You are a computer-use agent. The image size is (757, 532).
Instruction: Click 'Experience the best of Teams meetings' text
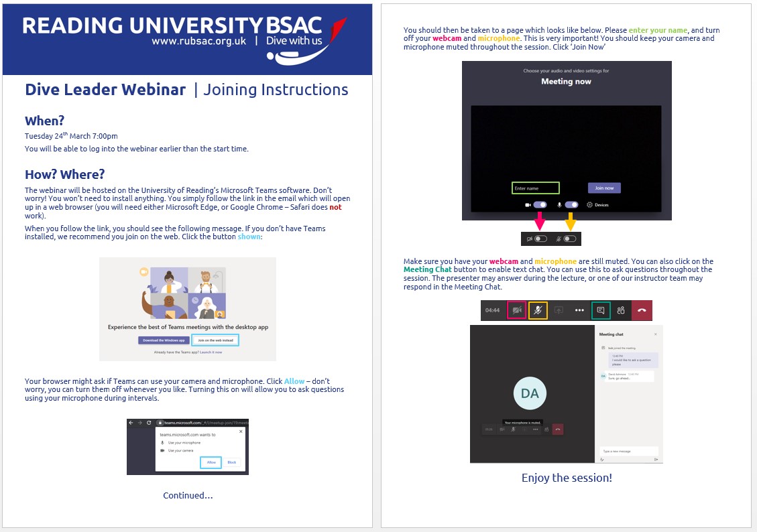click(x=188, y=327)
